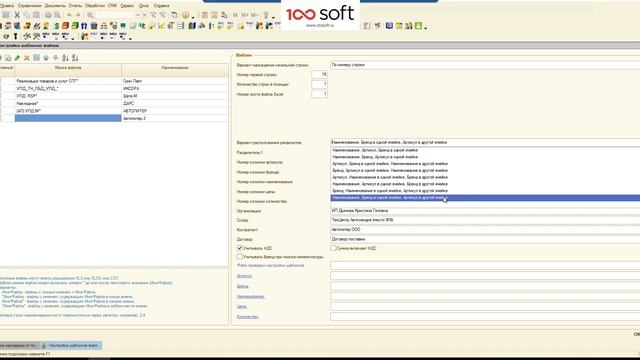Open the Справка menu
The width and height of the screenshot is (640, 360).
(162, 6)
